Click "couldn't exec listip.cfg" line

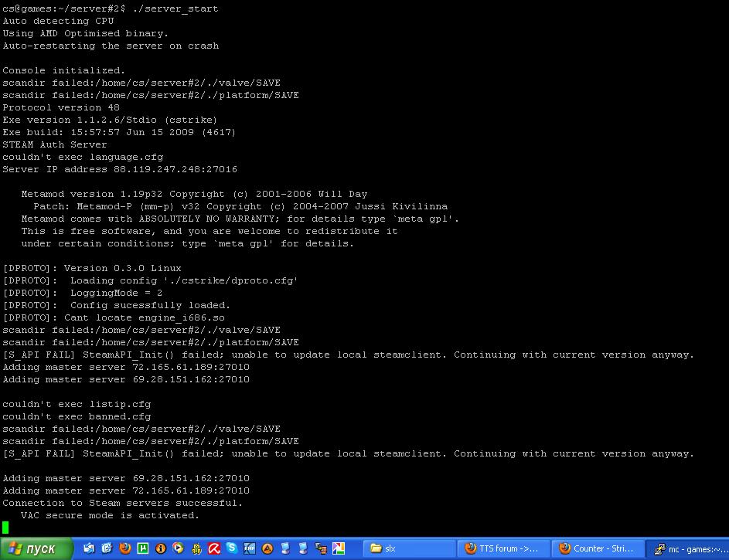click(x=77, y=404)
